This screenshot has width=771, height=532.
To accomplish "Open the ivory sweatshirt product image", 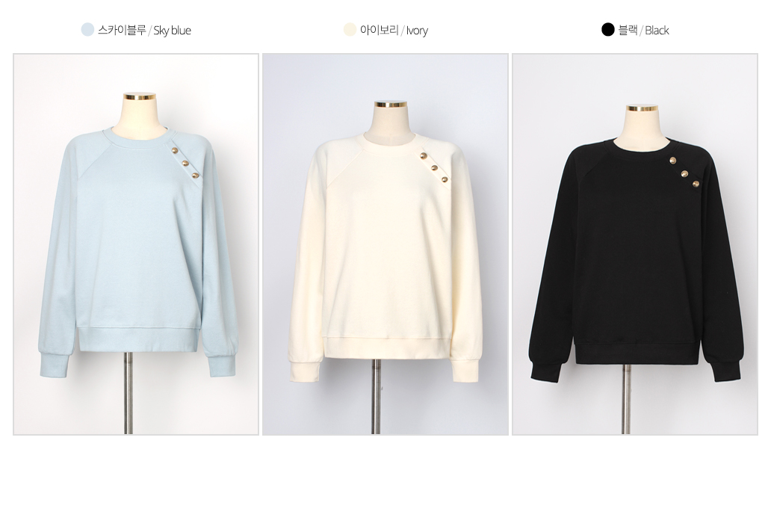I will tap(385, 244).
